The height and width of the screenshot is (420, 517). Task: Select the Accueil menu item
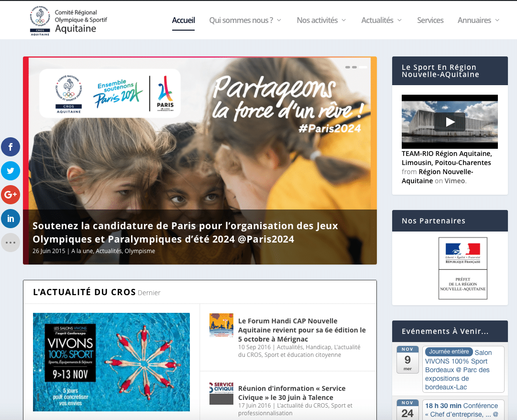click(x=183, y=21)
